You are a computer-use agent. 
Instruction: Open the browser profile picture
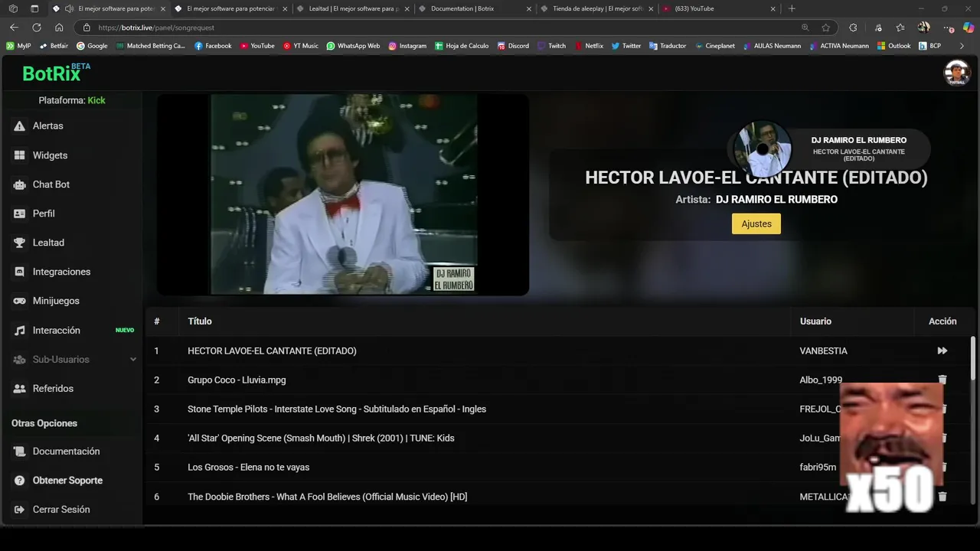click(924, 28)
